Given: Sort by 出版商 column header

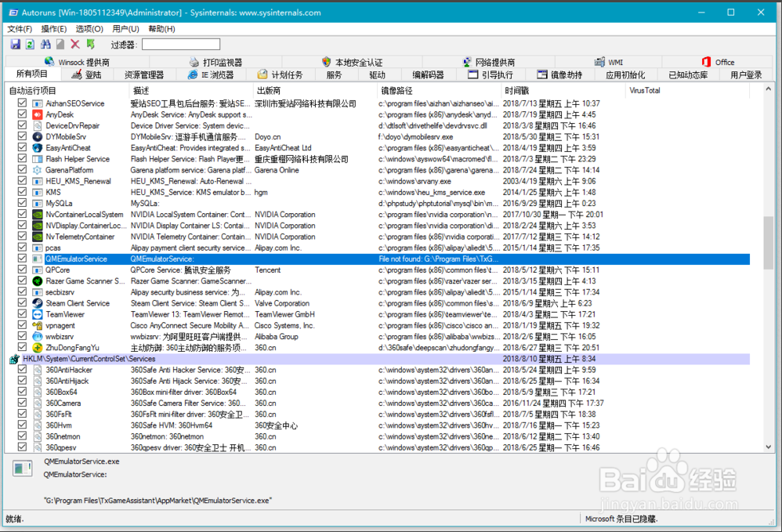Looking at the screenshot, I should pos(315,91).
